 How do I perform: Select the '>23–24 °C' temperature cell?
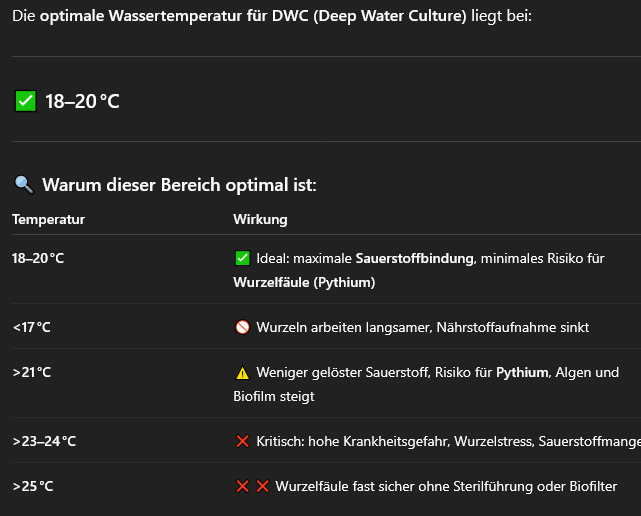click(44, 441)
